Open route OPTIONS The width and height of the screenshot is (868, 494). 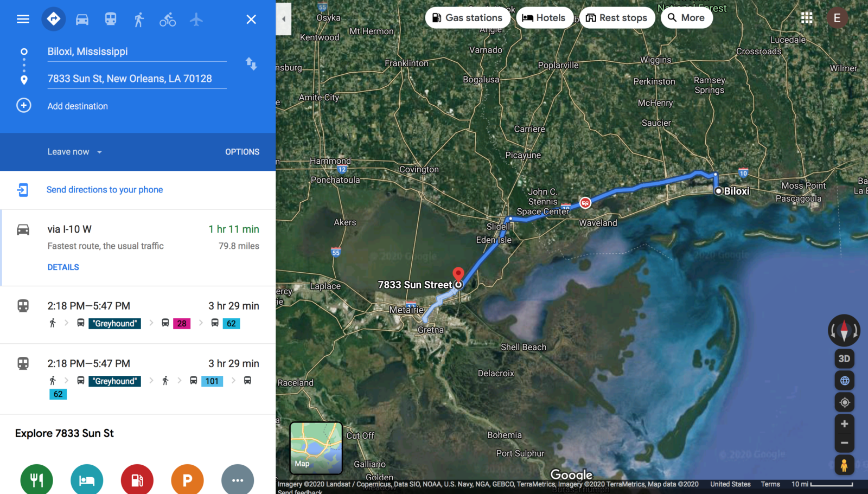[242, 152]
